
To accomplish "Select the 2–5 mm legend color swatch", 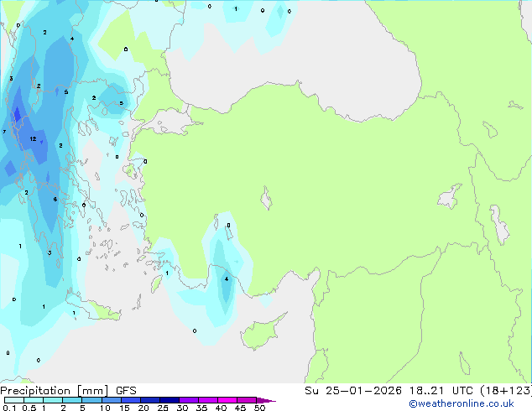I will pos(72,400).
